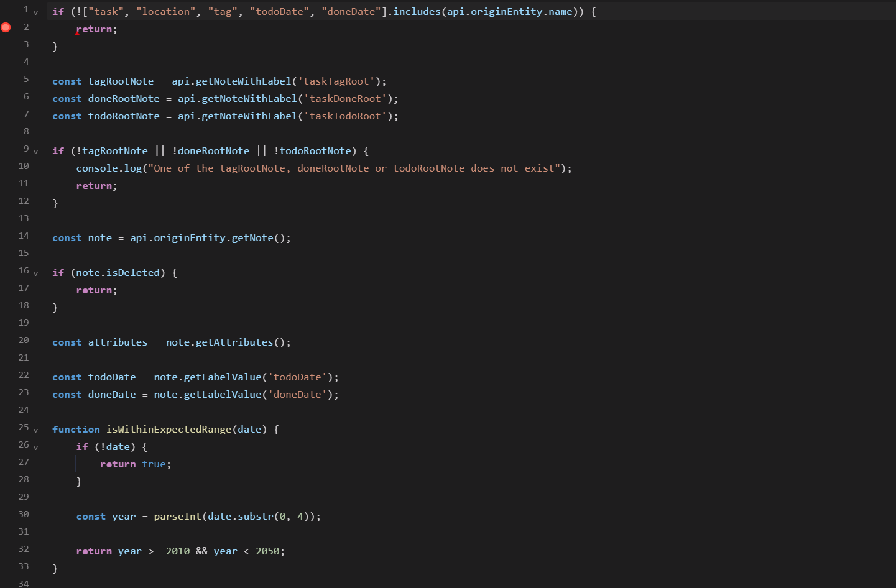Collapse the if (!date) block at line 26
Image resolution: width=896 pixels, height=588 pixels.
[x=35, y=448]
